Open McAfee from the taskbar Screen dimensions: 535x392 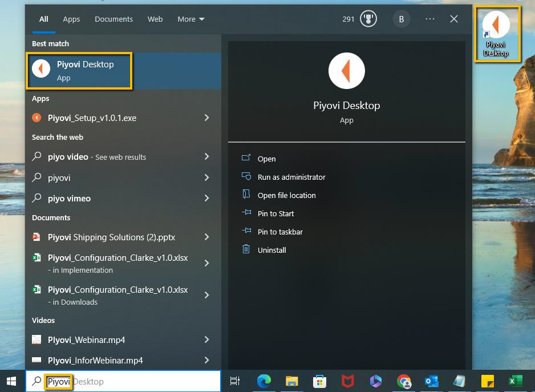click(348, 381)
